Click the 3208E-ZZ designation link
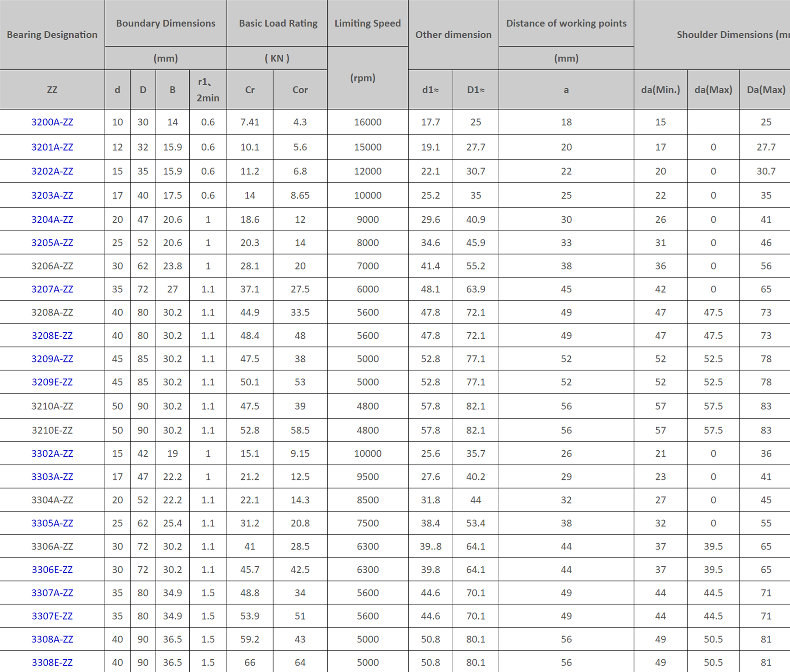Screen dimensions: 790x672 (x=52, y=336)
